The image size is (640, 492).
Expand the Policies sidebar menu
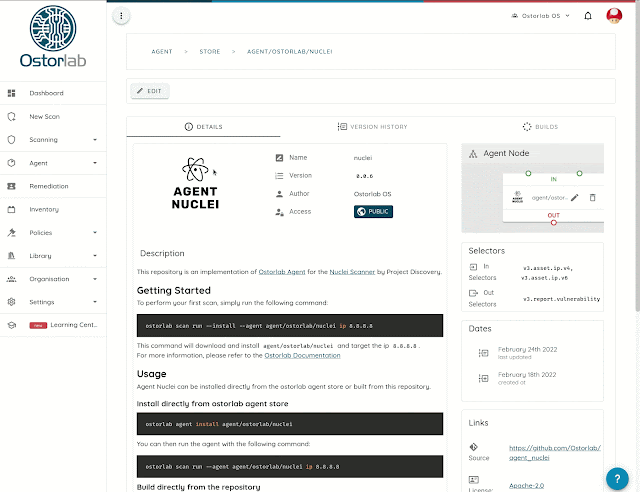tap(95, 233)
